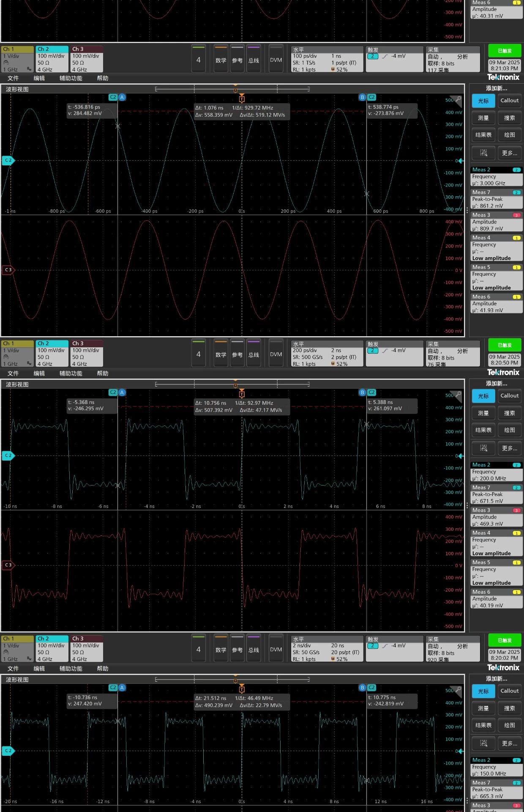
Task: Select the Meas 7 Peak-to-Peak 861.2 mV badge
Action: click(x=496, y=199)
